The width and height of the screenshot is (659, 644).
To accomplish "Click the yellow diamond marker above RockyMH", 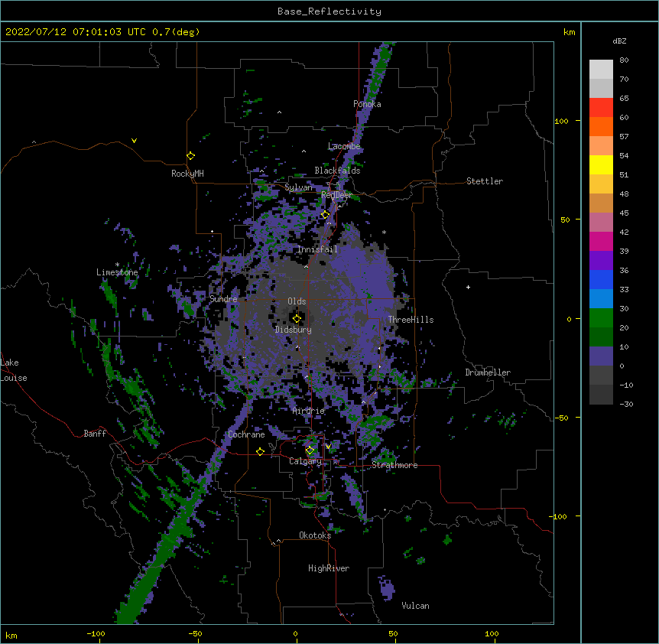I will (x=191, y=156).
